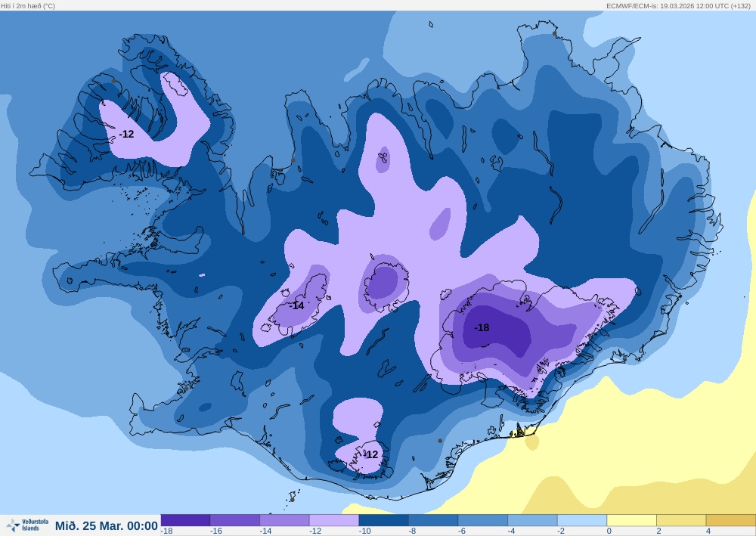This screenshot has width=756, height=536.
Task: Select the legend swatch between -4 and -2
Action: [x=533, y=520]
